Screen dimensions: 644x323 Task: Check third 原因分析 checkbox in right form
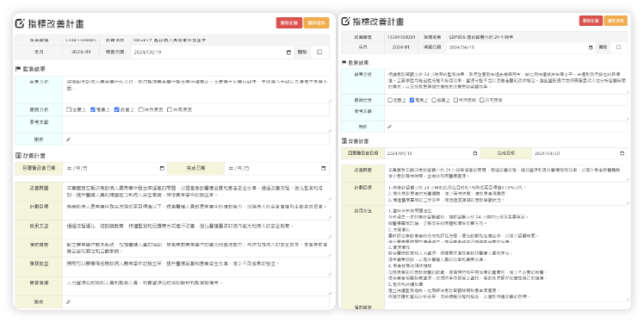(434, 100)
